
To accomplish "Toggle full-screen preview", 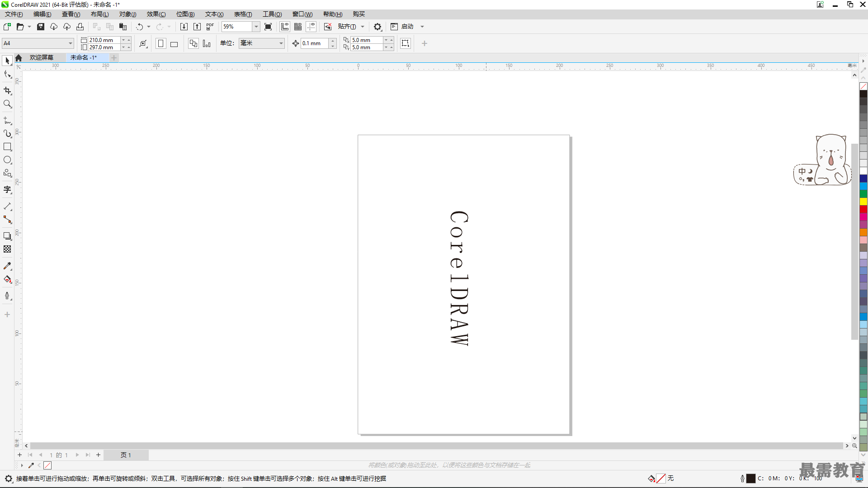I will pos(268,27).
